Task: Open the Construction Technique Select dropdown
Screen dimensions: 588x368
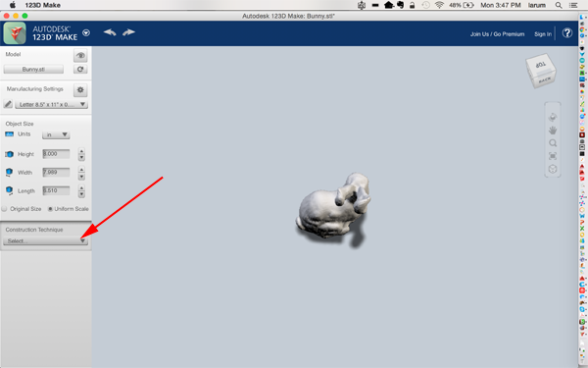Action: [45, 240]
